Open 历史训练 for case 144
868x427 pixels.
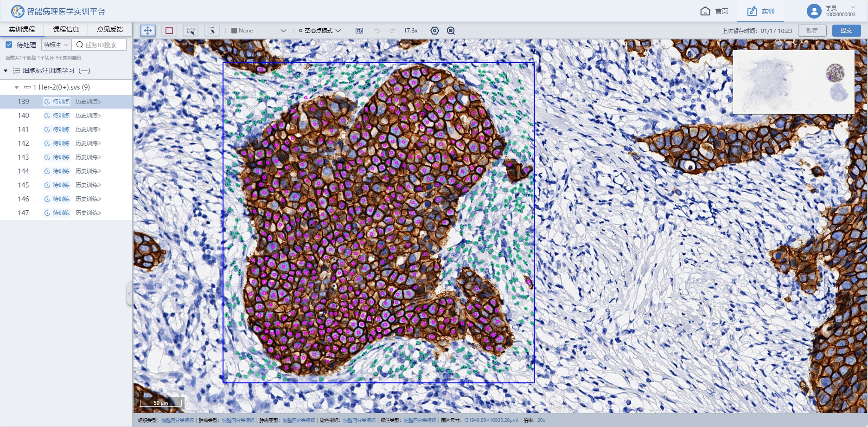[x=88, y=171]
